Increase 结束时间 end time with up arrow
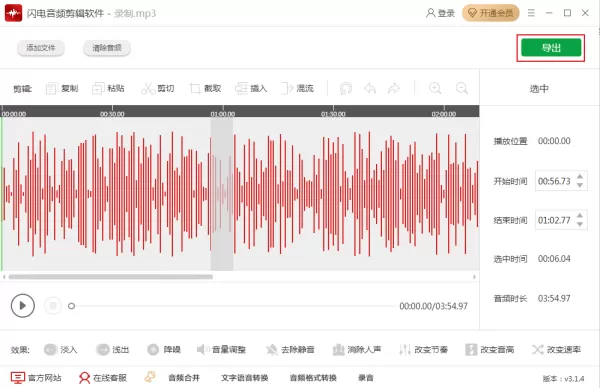The width and height of the screenshot is (600, 388). tap(580, 215)
